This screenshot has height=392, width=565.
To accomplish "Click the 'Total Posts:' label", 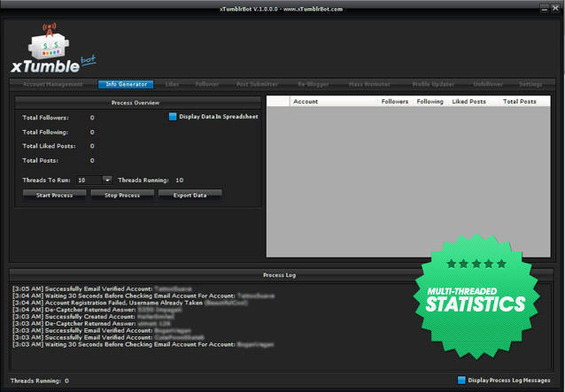I will 41,160.
